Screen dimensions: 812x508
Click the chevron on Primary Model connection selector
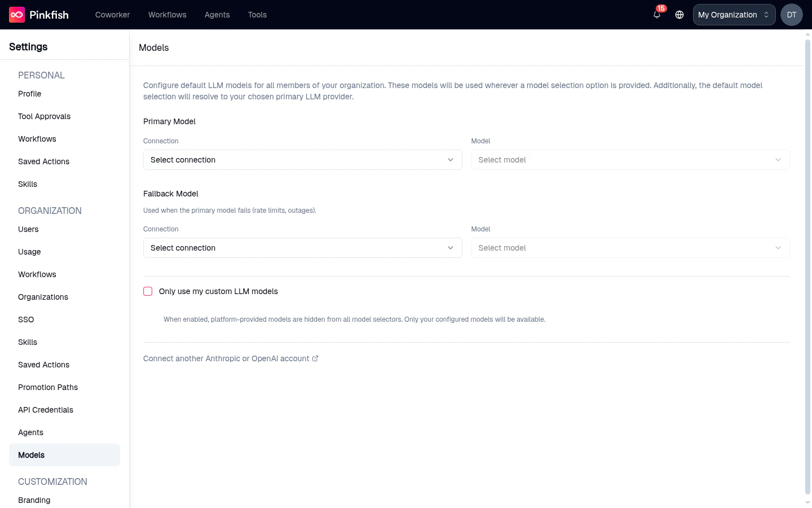point(451,160)
